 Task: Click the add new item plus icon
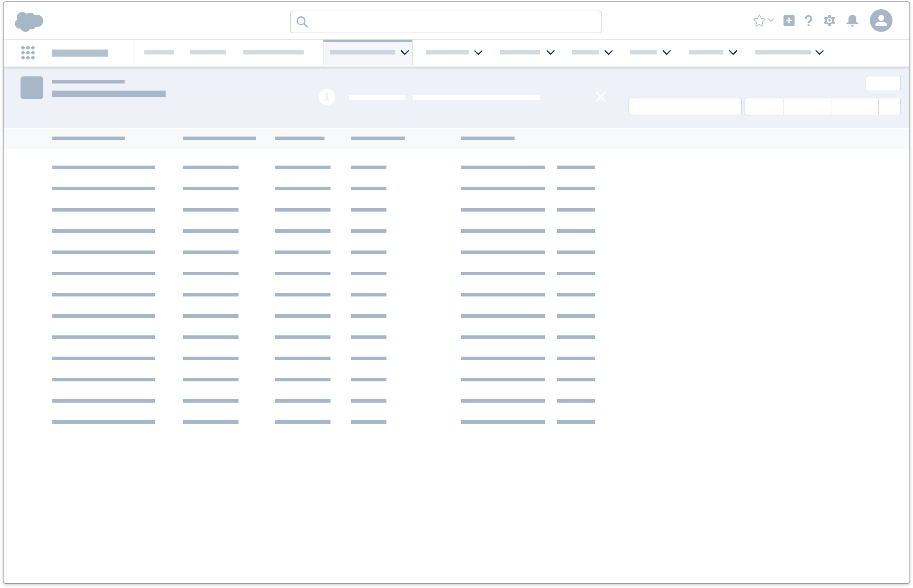(789, 21)
